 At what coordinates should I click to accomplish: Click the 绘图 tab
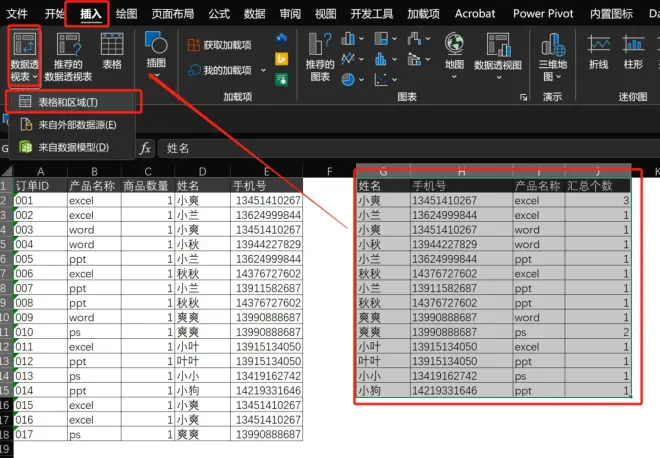(126, 14)
